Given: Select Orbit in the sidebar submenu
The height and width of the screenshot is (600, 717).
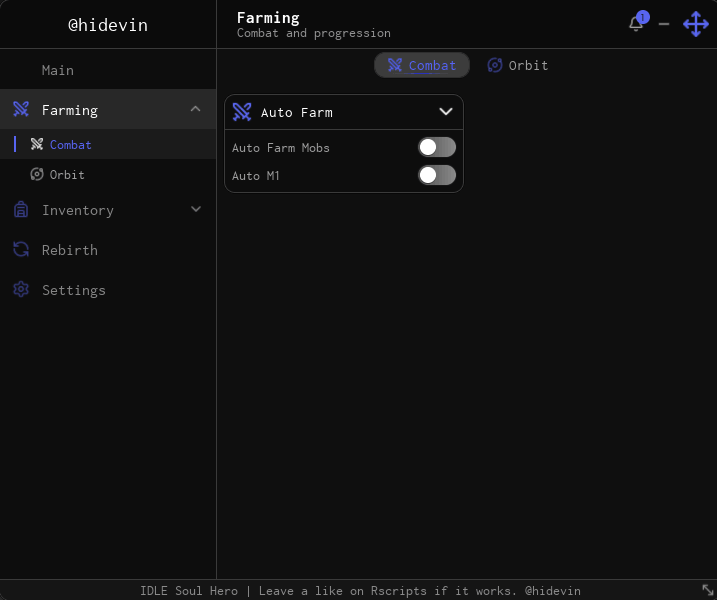Looking at the screenshot, I should [x=108, y=174].
